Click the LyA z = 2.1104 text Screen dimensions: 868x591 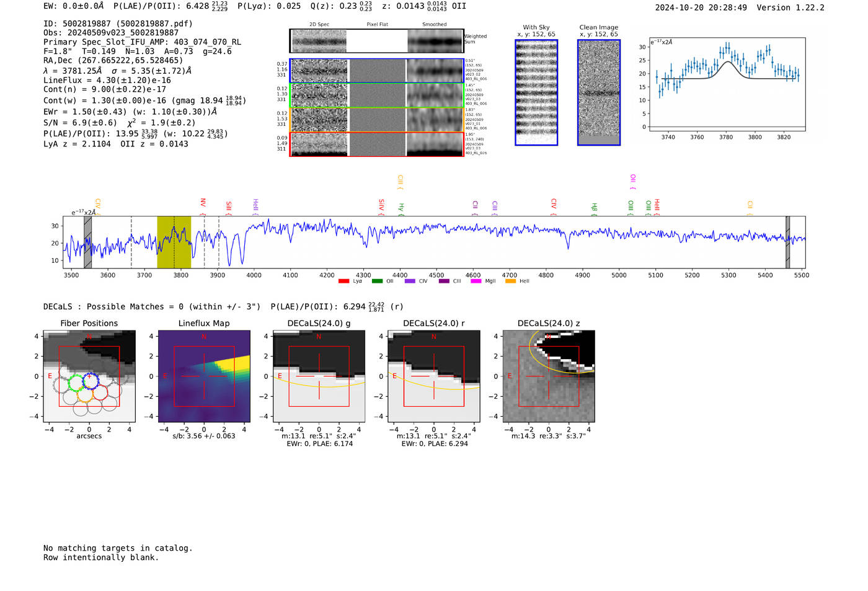click(77, 144)
